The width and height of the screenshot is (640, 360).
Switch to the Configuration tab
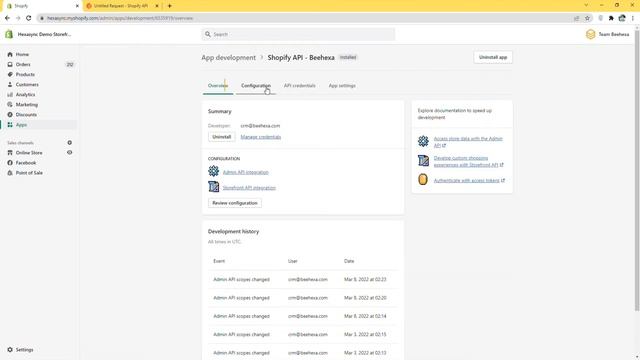pyautogui.click(x=256, y=86)
